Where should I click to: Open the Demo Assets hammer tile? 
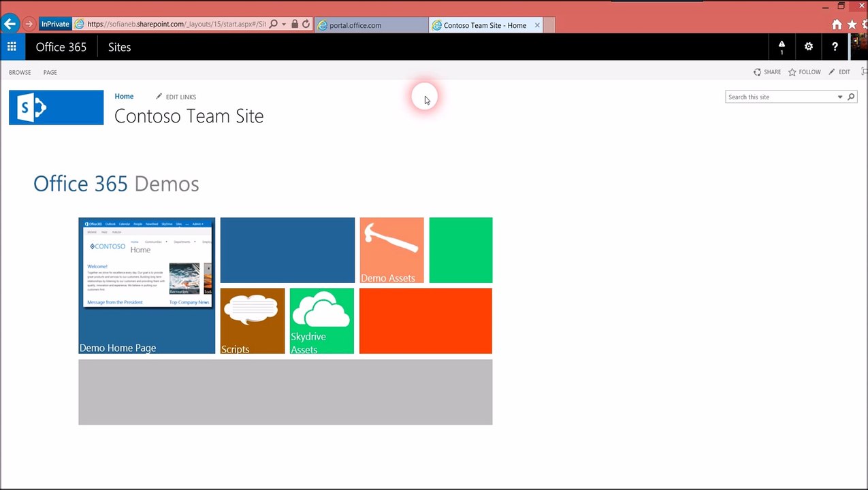[x=391, y=250]
